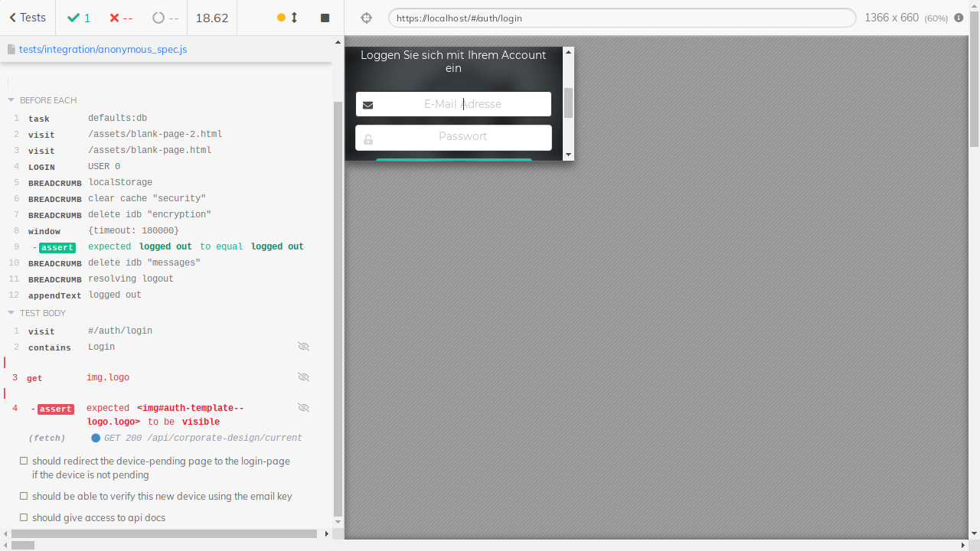Click the stop running tests square icon
Screen dimensions: 980x551
(325, 17)
